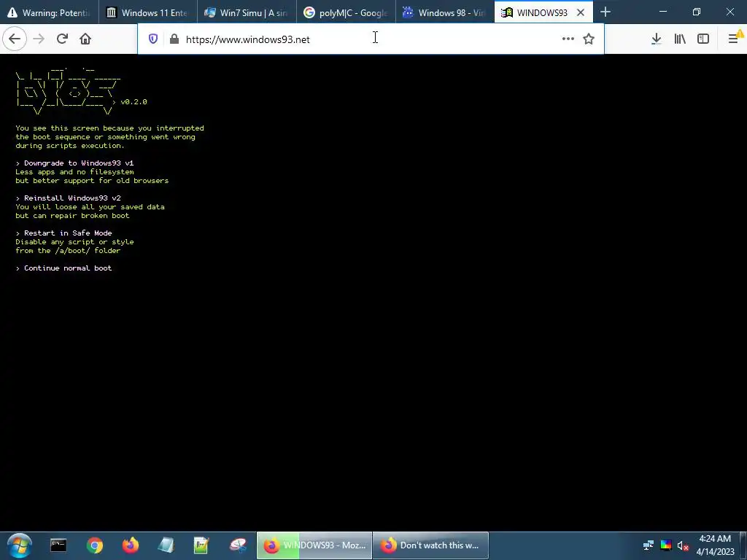Open the page actions three-dot menu
Image resolution: width=747 pixels, height=560 pixels.
[x=568, y=39]
